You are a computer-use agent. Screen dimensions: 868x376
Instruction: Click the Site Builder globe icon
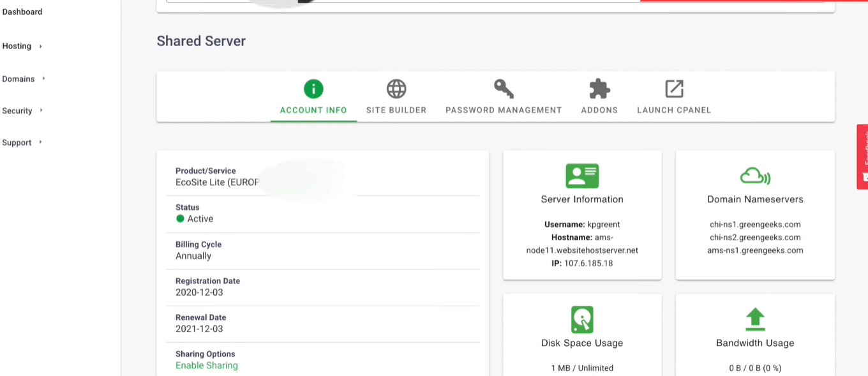click(396, 89)
